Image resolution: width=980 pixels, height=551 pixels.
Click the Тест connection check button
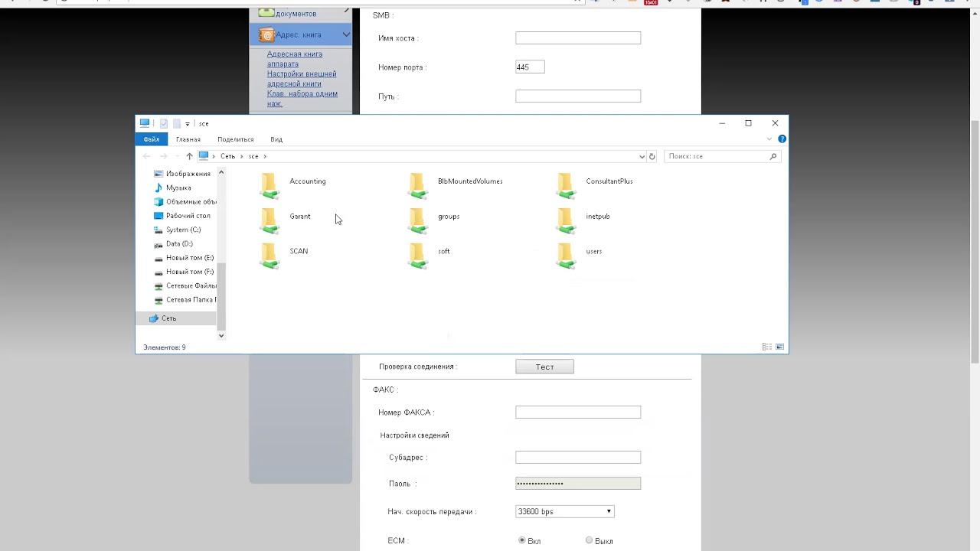point(544,367)
